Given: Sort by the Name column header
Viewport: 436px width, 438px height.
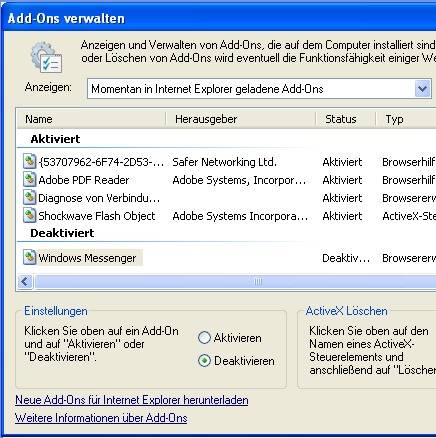Looking at the screenshot, I should click(x=91, y=119).
